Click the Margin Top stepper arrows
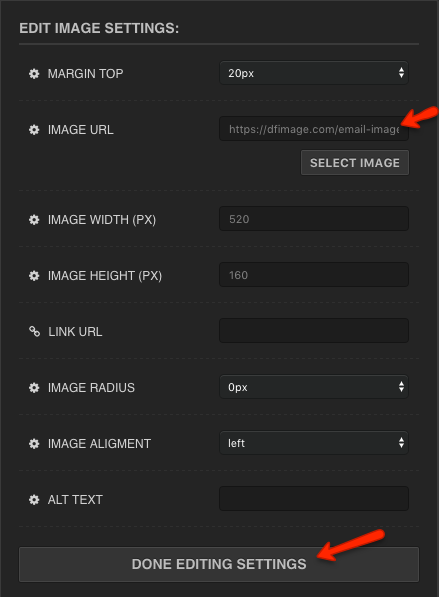This screenshot has width=439, height=597. [401, 73]
